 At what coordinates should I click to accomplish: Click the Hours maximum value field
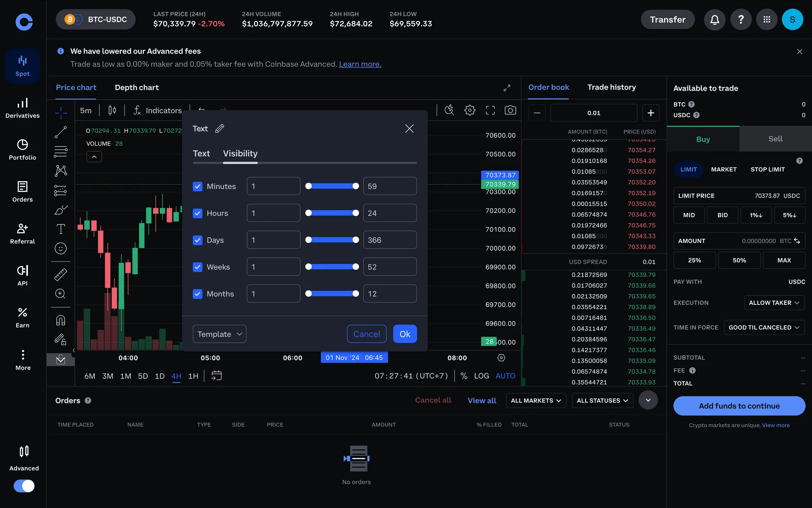390,213
